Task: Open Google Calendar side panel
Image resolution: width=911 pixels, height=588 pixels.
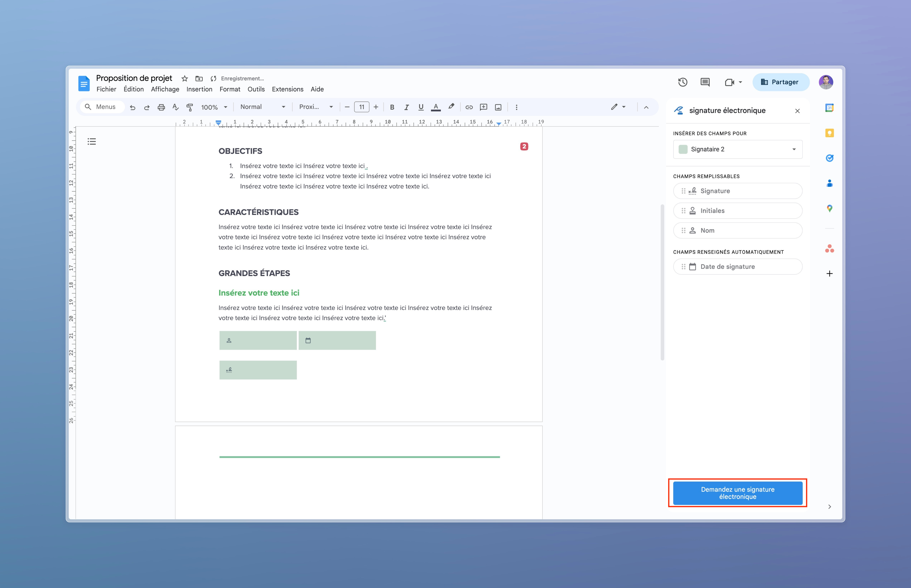Action: [829, 108]
